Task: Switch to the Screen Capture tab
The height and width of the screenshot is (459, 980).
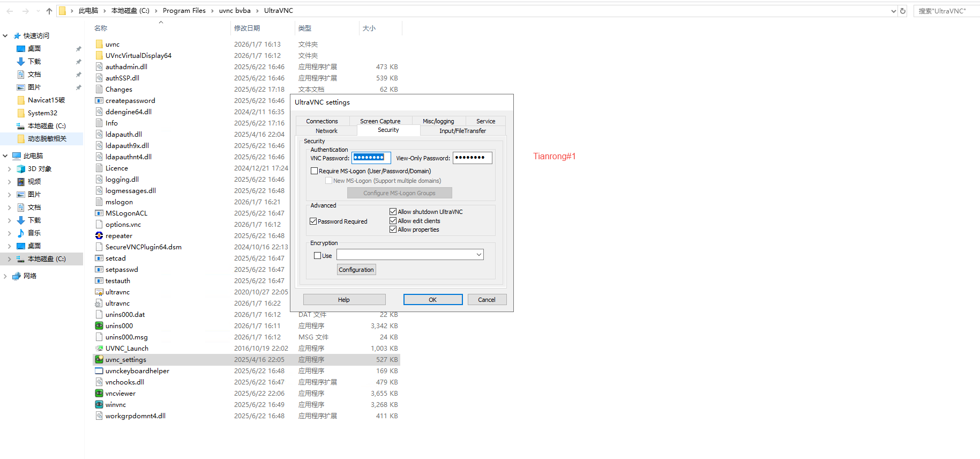Action: (x=380, y=121)
